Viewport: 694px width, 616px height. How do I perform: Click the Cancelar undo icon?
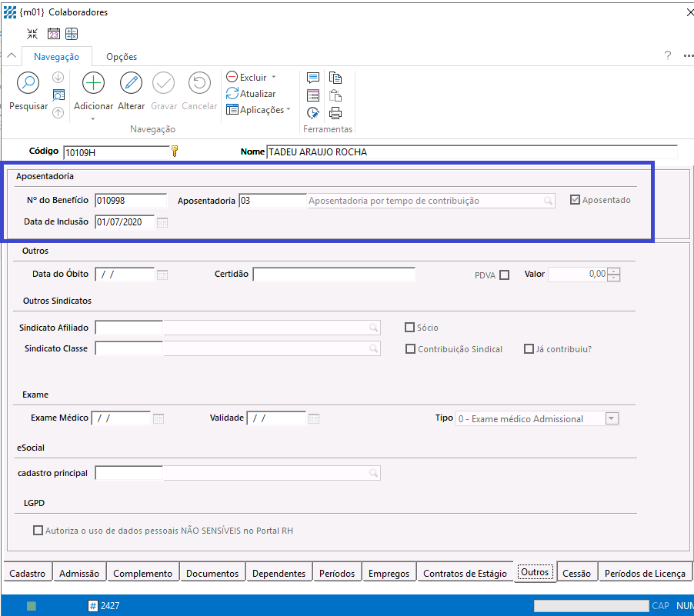[x=199, y=83]
